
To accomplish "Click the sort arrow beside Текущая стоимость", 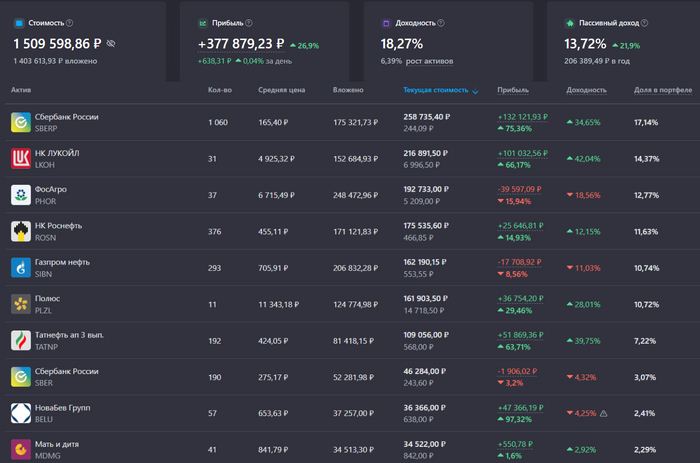I will [x=475, y=91].
